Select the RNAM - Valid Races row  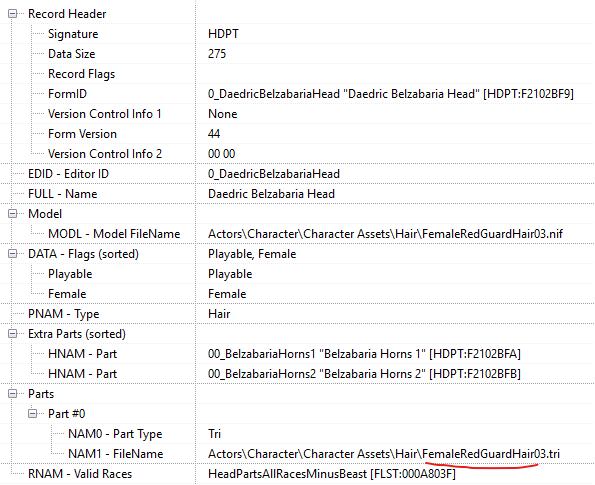coord(80,474)
